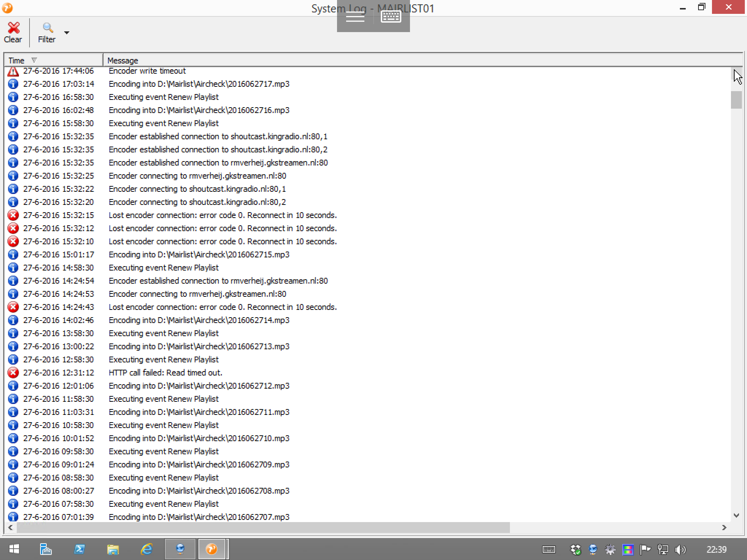Image resolution: width=747 pixels, height=560 pixels.
Task: Click vertical scrollbar down arrow
Action: tap(736, 516)
